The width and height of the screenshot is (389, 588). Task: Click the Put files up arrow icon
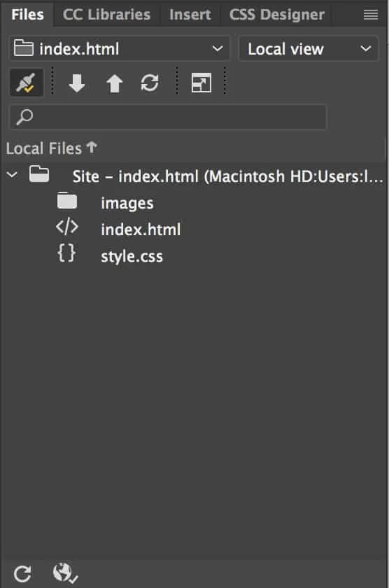point(114,83)
